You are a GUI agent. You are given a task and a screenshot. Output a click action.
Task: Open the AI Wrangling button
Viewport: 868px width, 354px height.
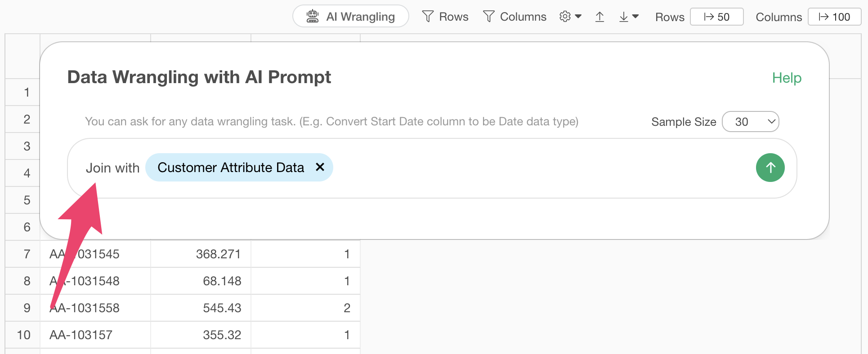click(350, 16)
